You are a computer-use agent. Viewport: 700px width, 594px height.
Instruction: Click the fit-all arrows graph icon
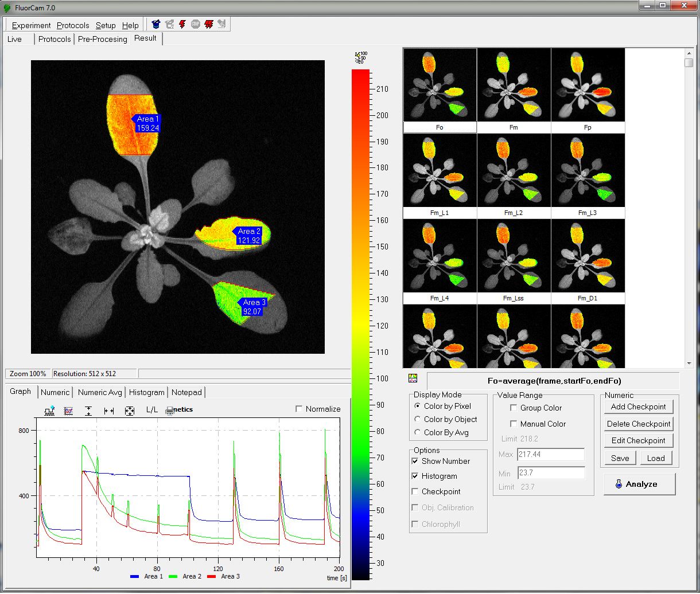click(x=130, y=411)
